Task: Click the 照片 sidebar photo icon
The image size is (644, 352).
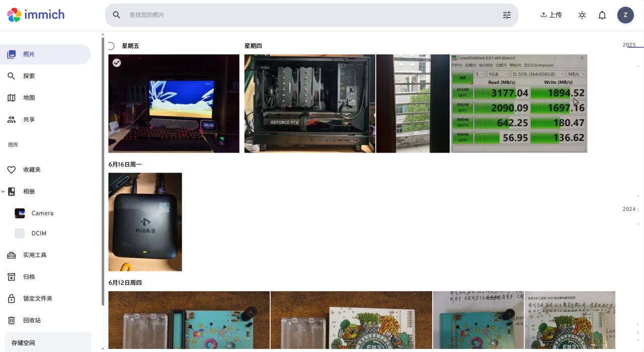Action: click(x=11, y=54)
